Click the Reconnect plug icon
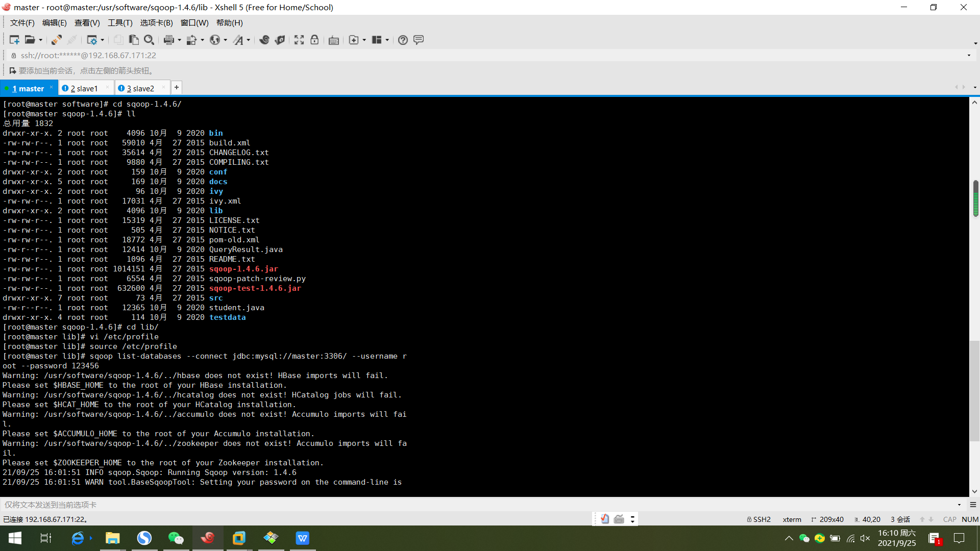 click(x=56, y=40)
